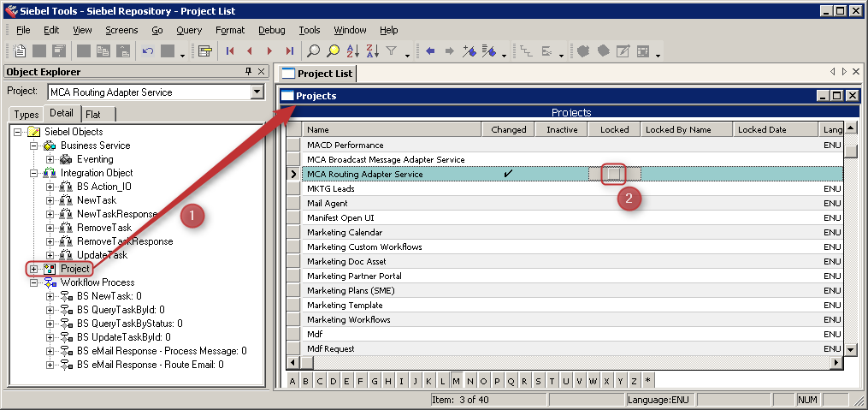Click the greyed paste toolbar icon
This screenshot has height=410, width=868.
(x=122, y=51)
